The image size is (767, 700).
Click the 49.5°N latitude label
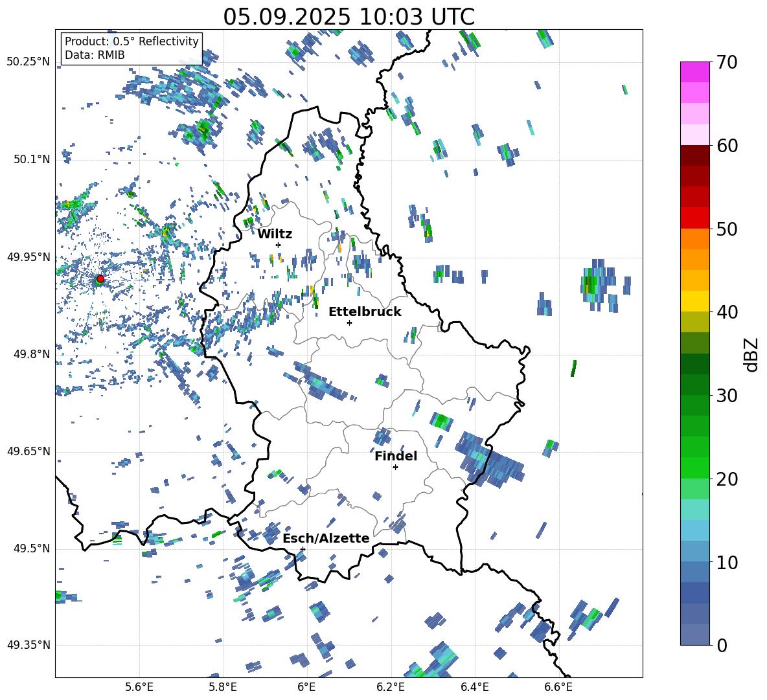(x=32, y=548)
